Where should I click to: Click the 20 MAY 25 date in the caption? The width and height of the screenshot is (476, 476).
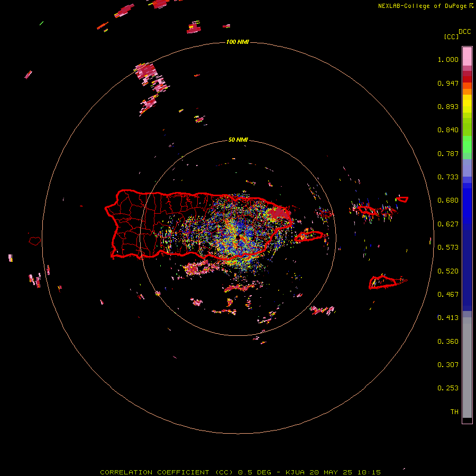[331, 472]
